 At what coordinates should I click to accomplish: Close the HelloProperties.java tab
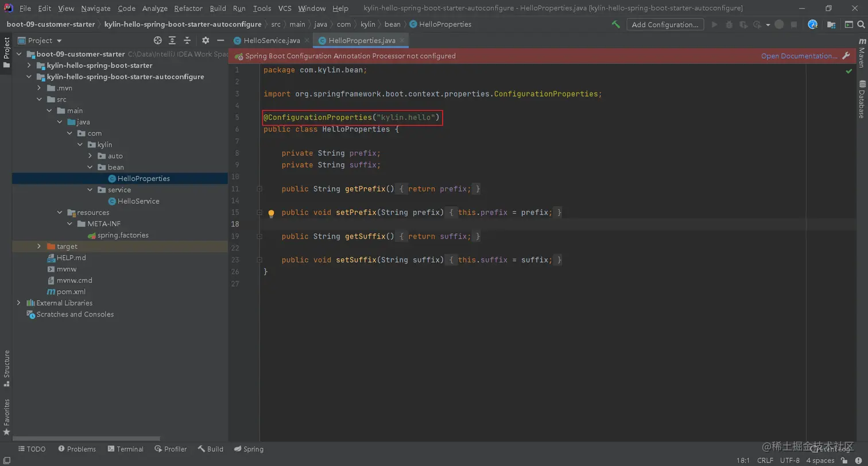pos(402,40)
